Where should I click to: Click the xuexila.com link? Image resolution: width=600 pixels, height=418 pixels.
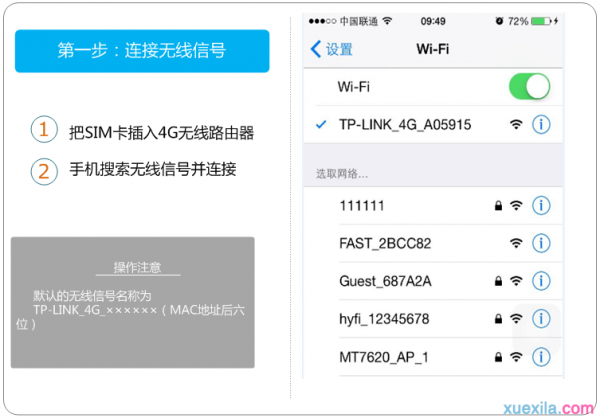(x=548, y=409)
